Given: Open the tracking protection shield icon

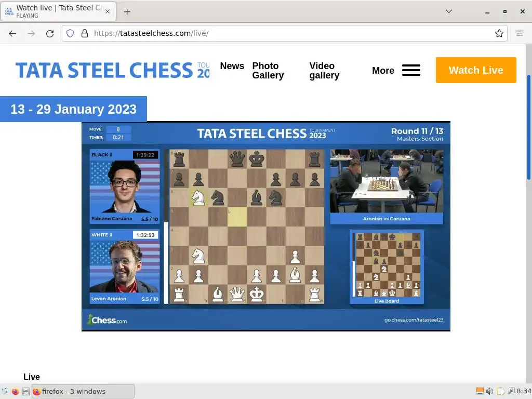Looking at the screenshot, I should (70, 33).
